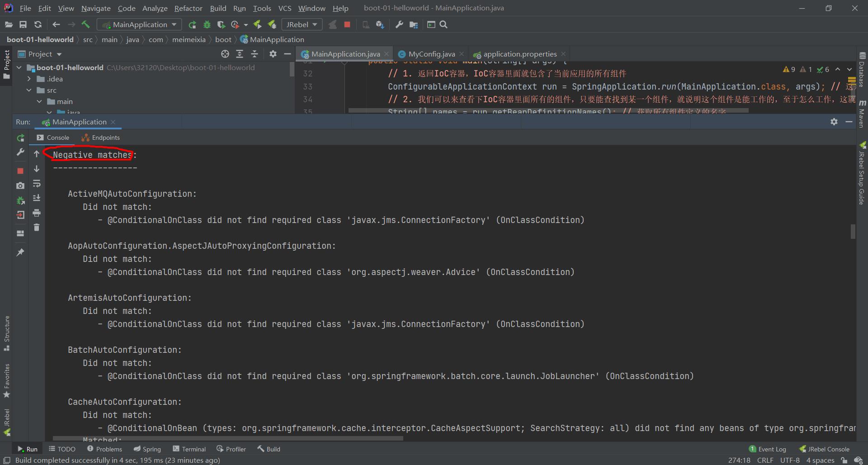The height and width of the screenshot is (465, 868).
Task: Click the CRLF line separator status item
Action: point(765,460)
